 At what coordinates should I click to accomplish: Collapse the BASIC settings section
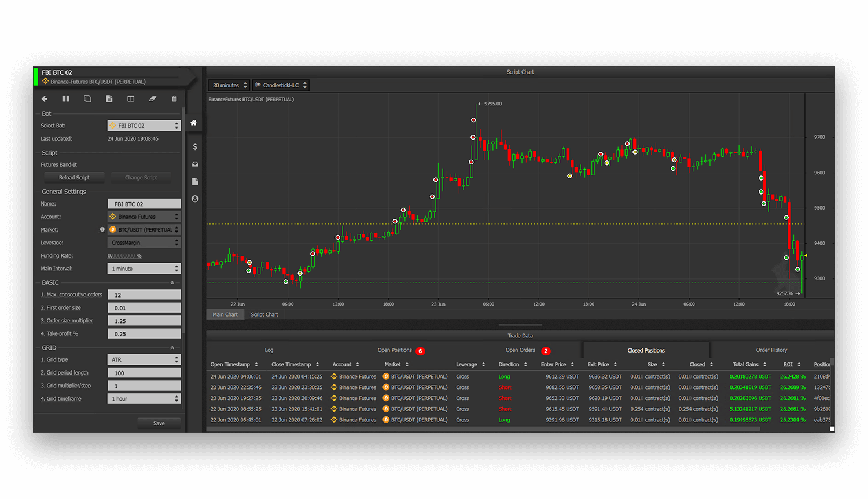[172, 282]
